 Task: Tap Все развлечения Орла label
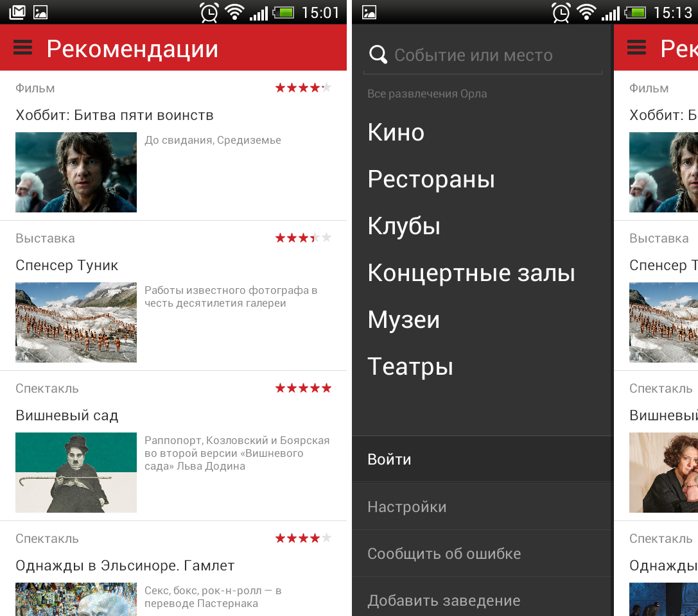pos(427,94)
